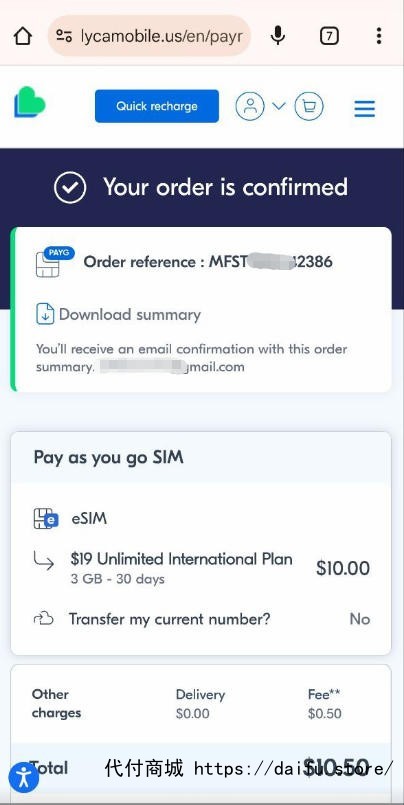This screenshot has width=404, height=805.
Task: Click the Download summary link
Action: pos(130,314)
